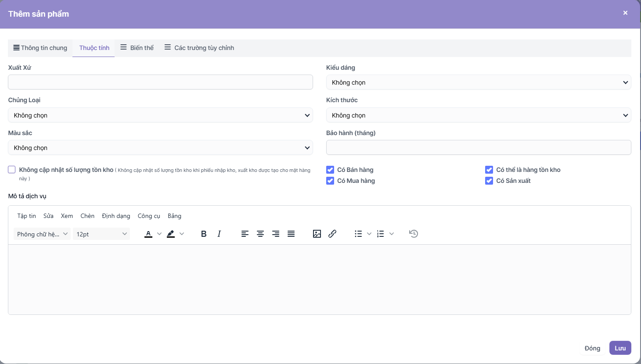641x364 pixels.
Task: Open the Định dạng editor menu
Action: point(116,216)
